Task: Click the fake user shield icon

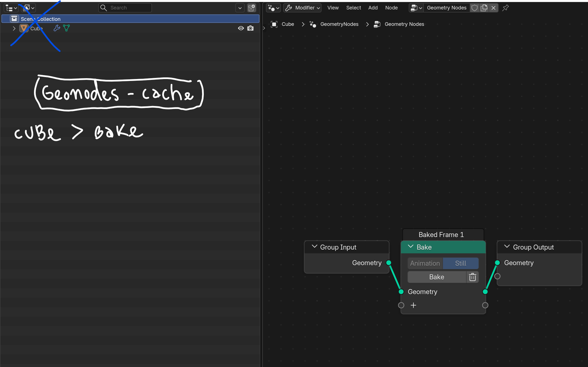Action: point(475,8)
